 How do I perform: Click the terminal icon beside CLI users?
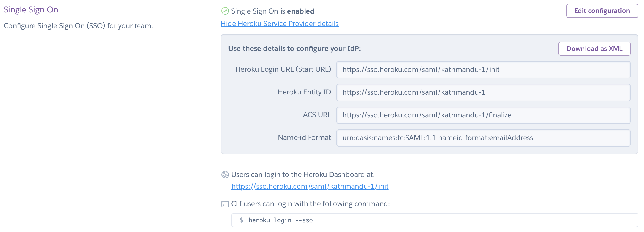(225, 204)
